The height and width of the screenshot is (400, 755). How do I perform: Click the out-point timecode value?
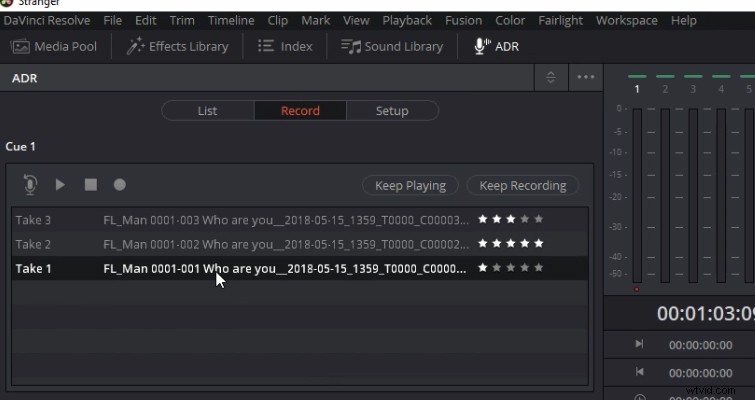click(700, 373)
